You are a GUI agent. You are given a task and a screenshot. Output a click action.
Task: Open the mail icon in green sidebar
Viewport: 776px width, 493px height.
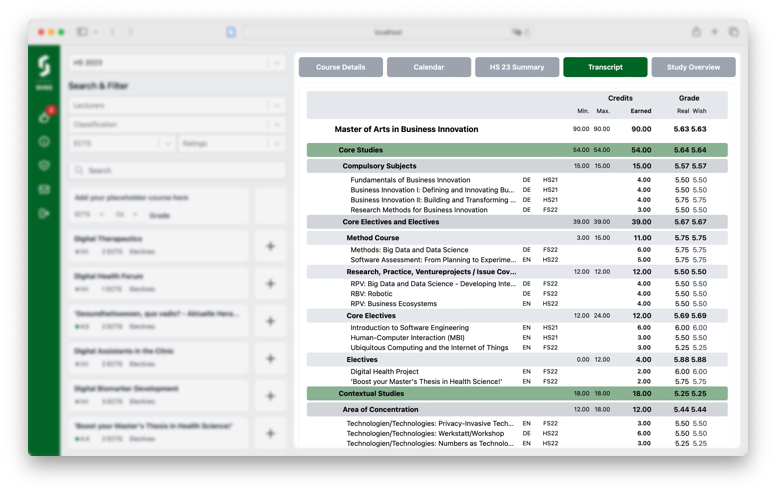click(44, 189)
